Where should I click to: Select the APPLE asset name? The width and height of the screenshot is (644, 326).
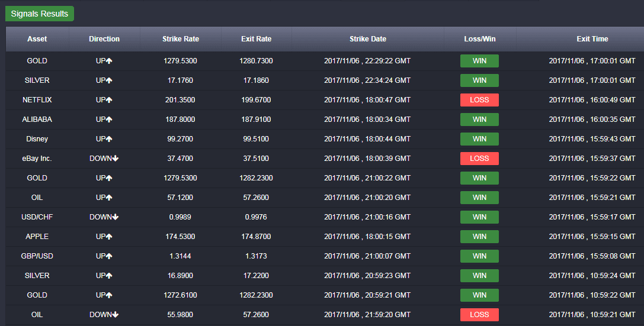click(x=37, y=237)
